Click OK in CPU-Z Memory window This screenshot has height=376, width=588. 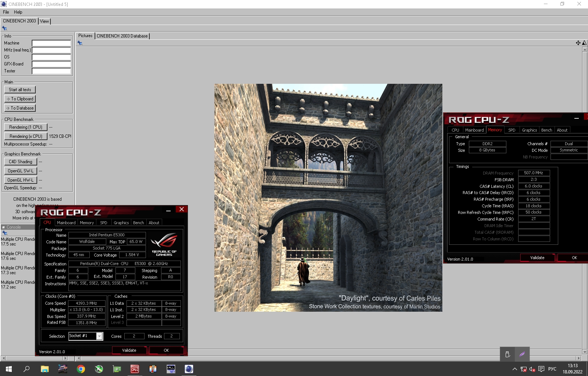574,258
